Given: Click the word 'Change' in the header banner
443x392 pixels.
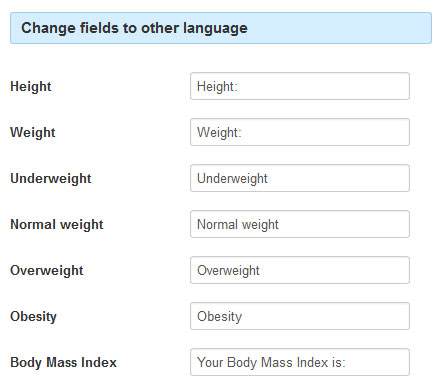Looking at the screenshot, I should pos(49,28).
